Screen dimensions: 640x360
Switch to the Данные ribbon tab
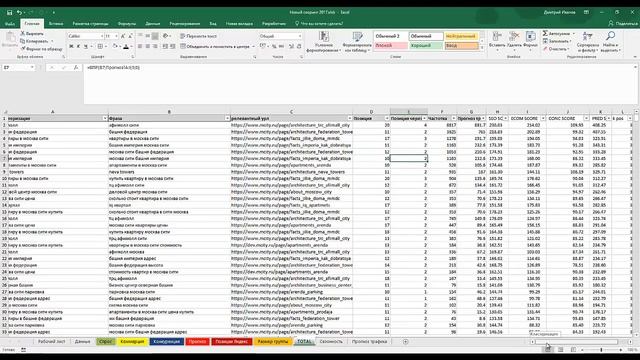153,24
